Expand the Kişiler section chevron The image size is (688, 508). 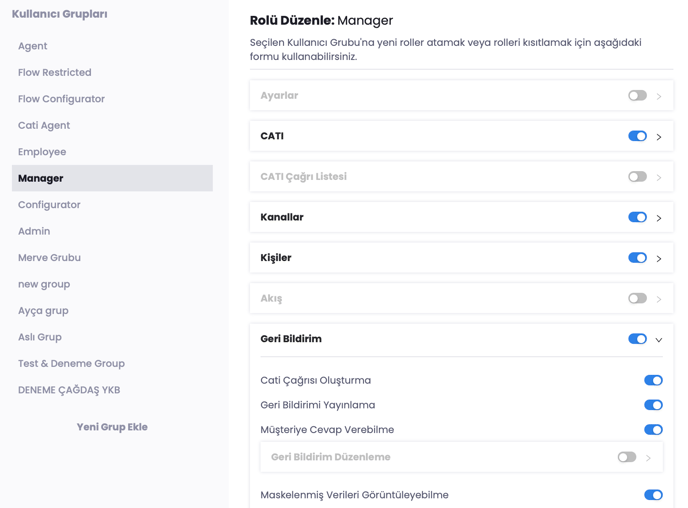point(659,258)
